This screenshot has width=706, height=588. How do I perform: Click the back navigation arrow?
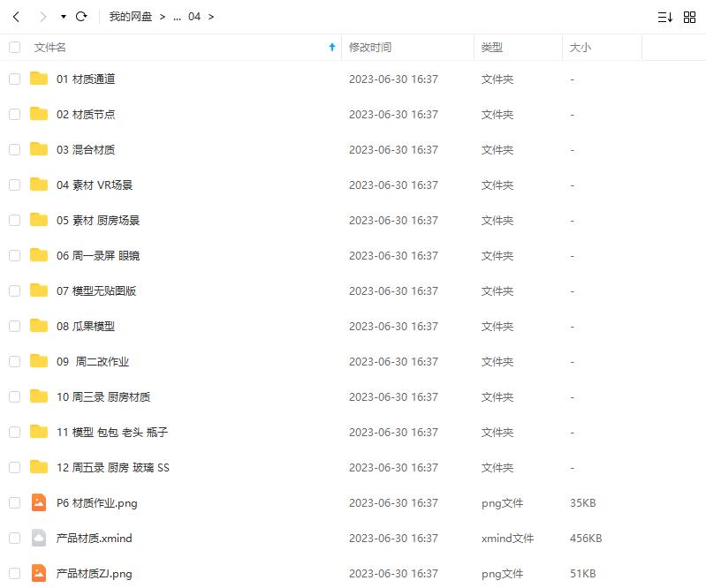[16, 17]
